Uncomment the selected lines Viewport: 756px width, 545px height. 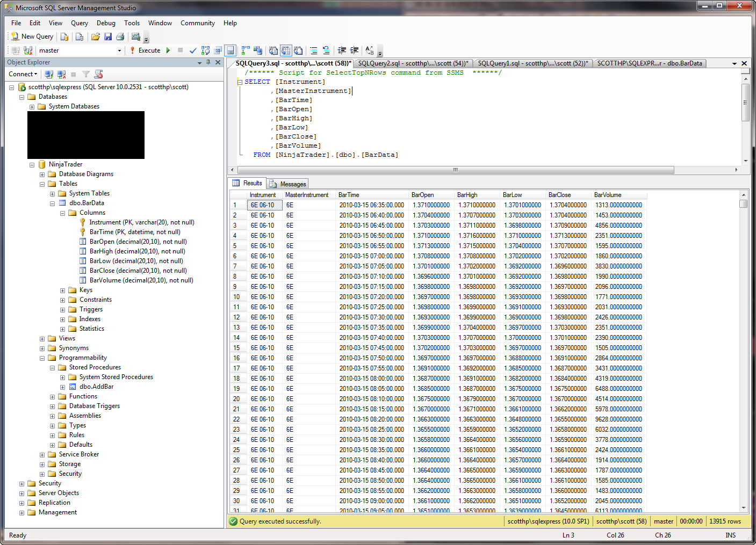coord(326,50)
